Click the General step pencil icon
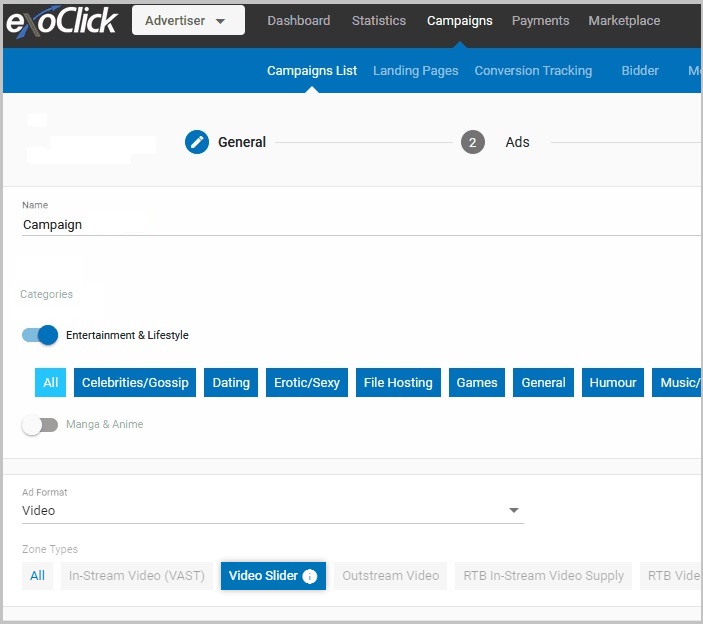This screenshot has width=703, height=624. pyautogui.click(x=197, y=142)
